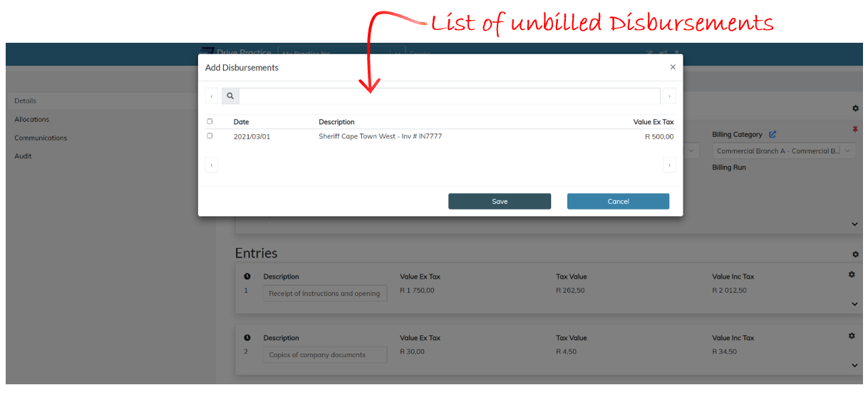
Task: Click the search magnifier icon in dialog
Action: click(230, 96)
